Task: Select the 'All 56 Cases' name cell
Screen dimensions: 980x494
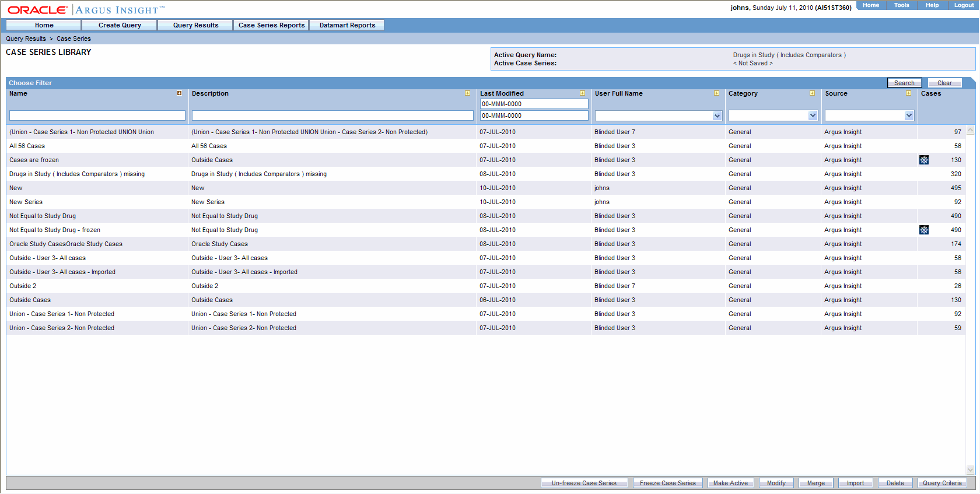Action: [x=27, y=146]
